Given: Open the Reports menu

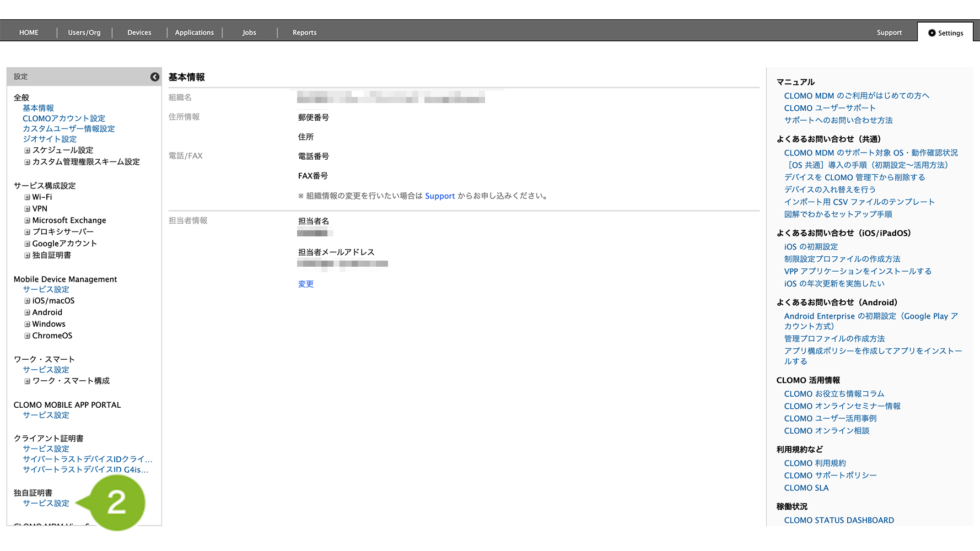Looking at the screenshot, I should pyautogui.click(x=304, y=33).
